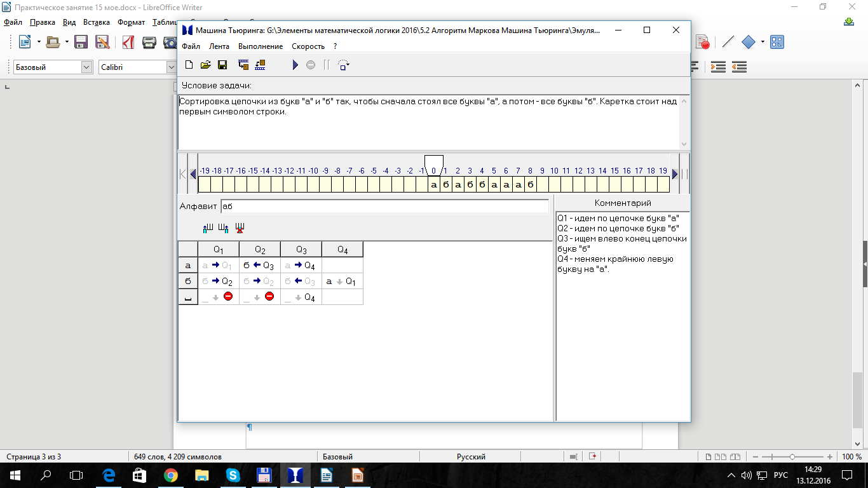The height and width of the screenshot is (488, 868).
Task: Click the Writer diamond shape tool
Action: pyautogui.click(x=749, y=43)
